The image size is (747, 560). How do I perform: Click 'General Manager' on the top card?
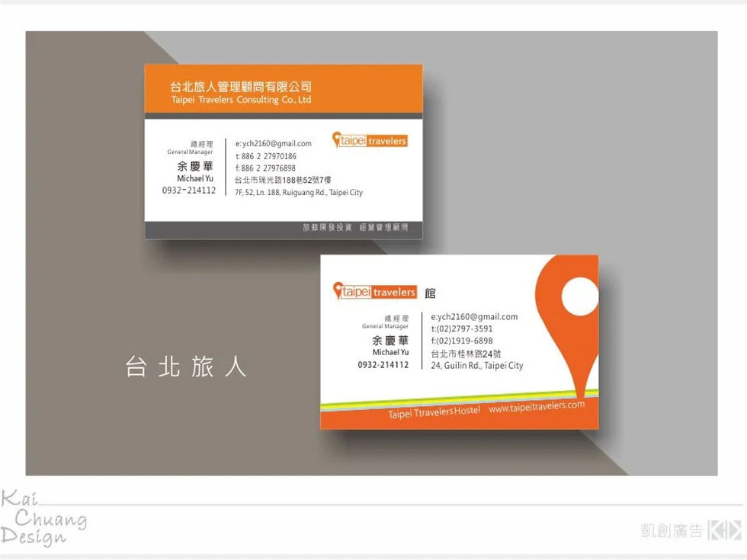pos(190,152)
